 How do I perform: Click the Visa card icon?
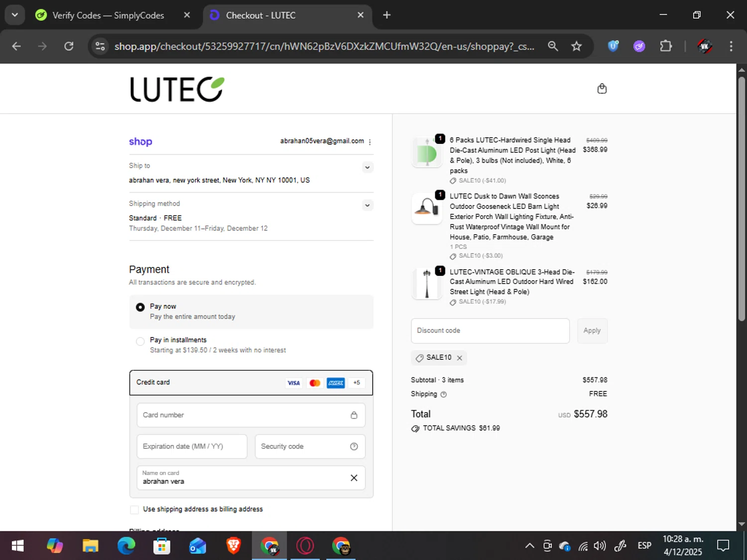(294, 383)
